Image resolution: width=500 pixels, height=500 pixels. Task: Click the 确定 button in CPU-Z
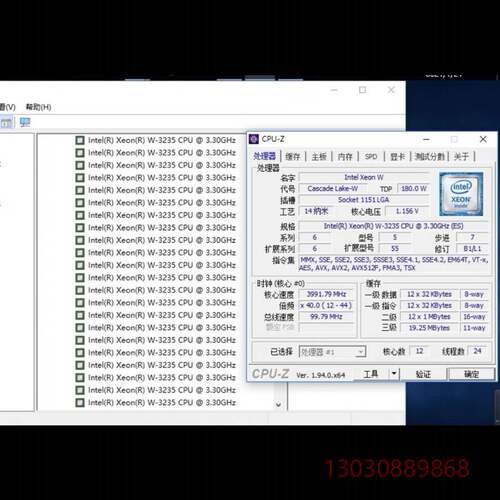[x=471, y=374]
